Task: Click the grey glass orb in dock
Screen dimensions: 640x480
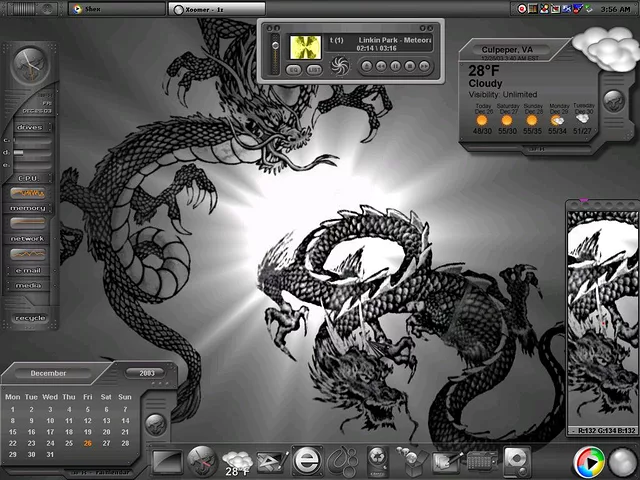Action: point(622,462)
